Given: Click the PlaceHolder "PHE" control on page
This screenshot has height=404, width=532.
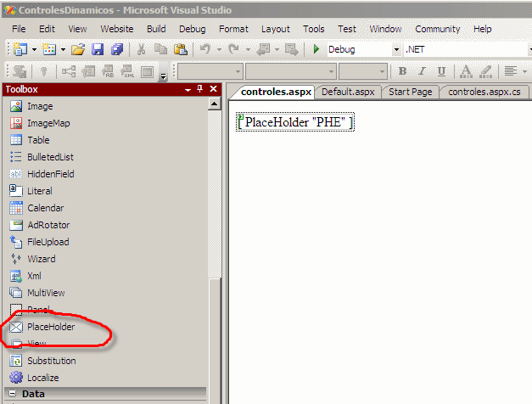Looking at the screenshot, I should [295, 122].
